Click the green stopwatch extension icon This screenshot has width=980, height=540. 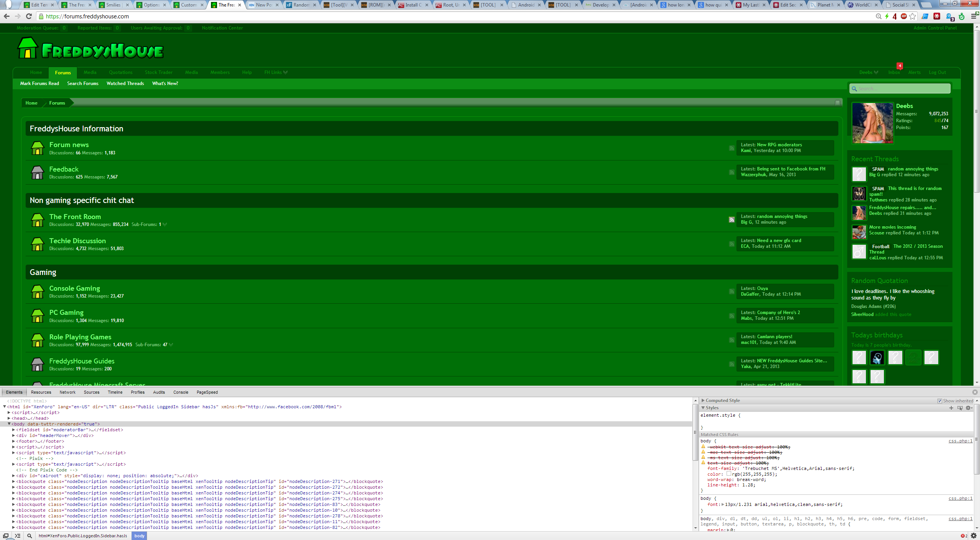click(x=962, y=16)
